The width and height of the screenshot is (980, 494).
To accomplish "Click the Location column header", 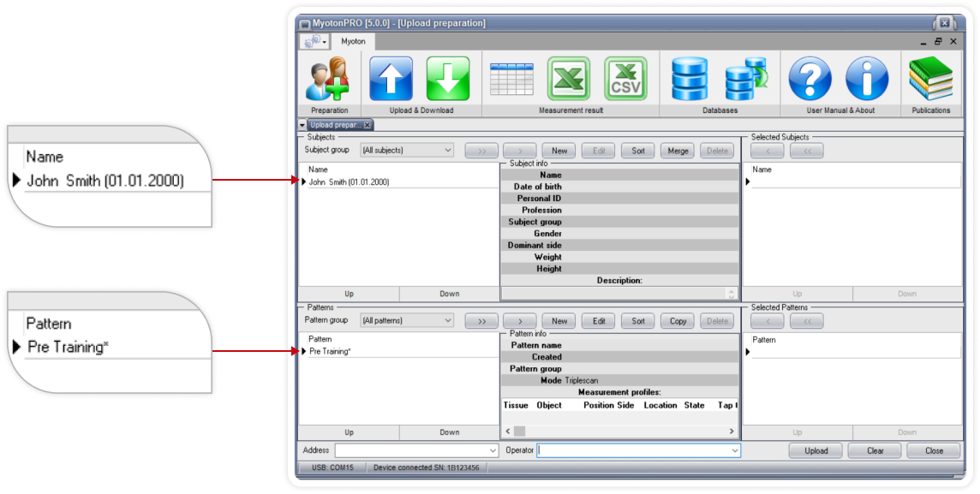I will 660,405.
